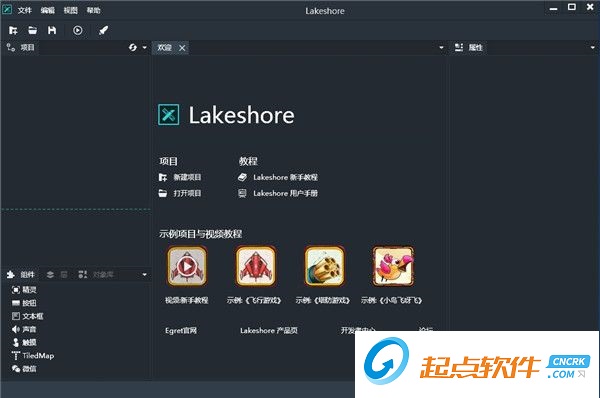600x398 pixels.
Task: Click the new project toolbar icon
Action: coord(13,30)
